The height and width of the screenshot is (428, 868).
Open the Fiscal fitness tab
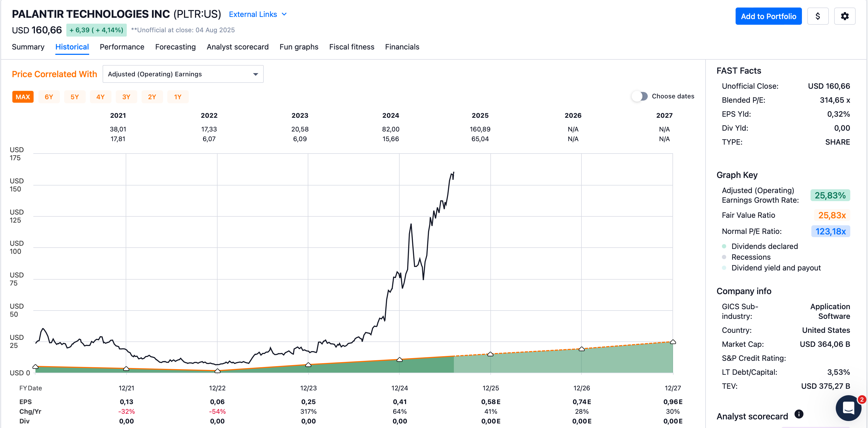coord(352,47)
